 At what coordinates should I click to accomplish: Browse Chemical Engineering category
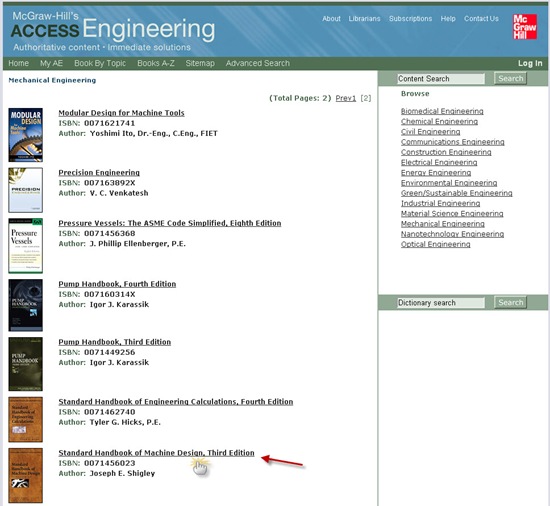[439, 121]
